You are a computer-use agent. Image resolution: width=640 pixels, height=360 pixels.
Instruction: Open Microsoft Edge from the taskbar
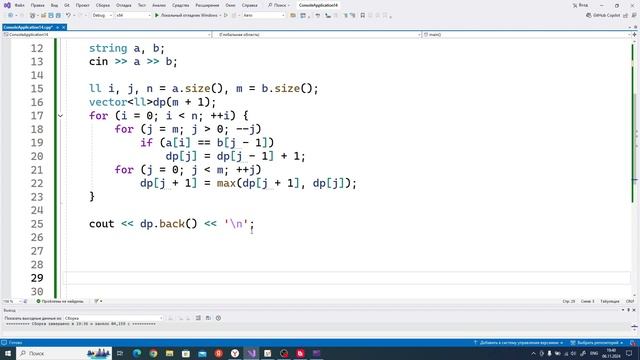tap(137, 353)
